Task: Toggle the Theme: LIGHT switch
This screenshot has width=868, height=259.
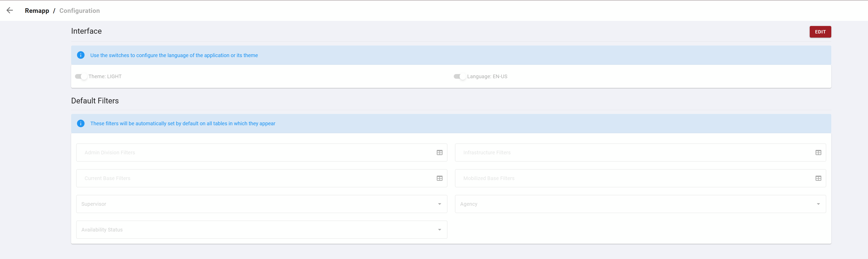Action: pyautogui.click(x=81, y=77)
